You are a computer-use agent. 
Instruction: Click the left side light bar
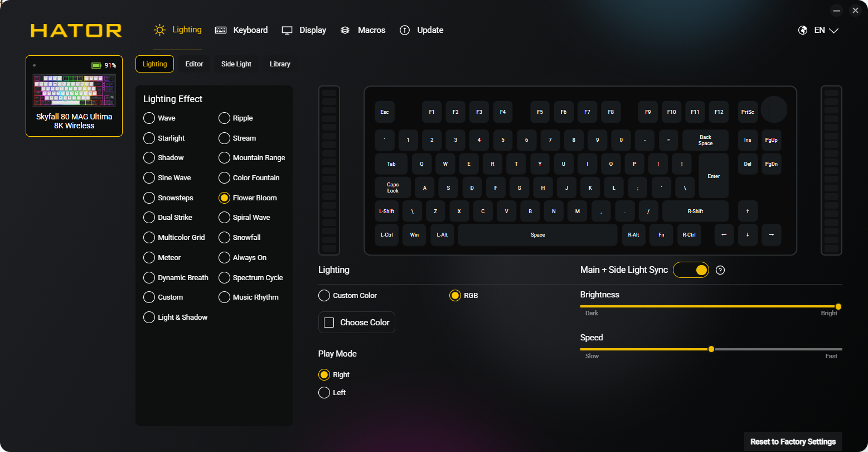[329, 170]
